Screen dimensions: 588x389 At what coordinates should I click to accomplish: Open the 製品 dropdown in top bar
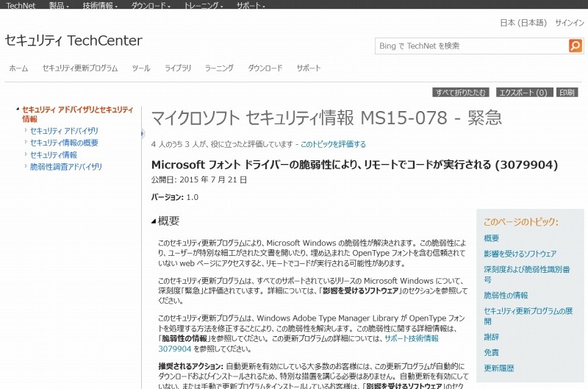59,5
